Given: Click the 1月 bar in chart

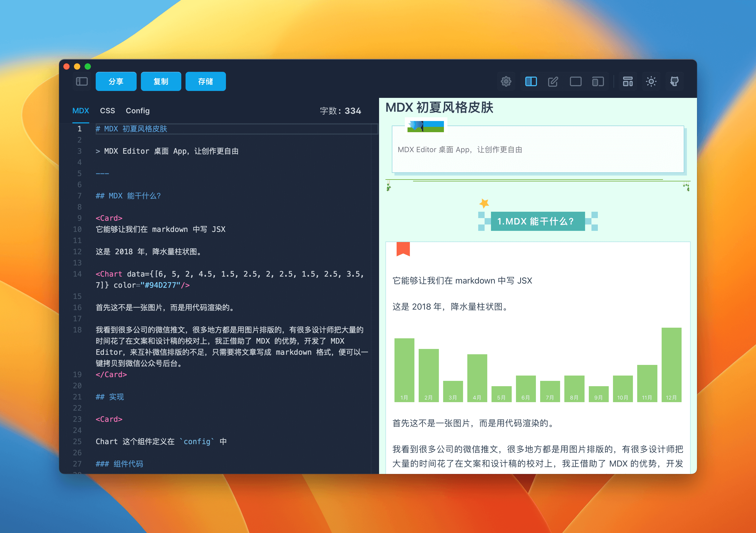Looking at the screenshot, I should pos(404,370).
